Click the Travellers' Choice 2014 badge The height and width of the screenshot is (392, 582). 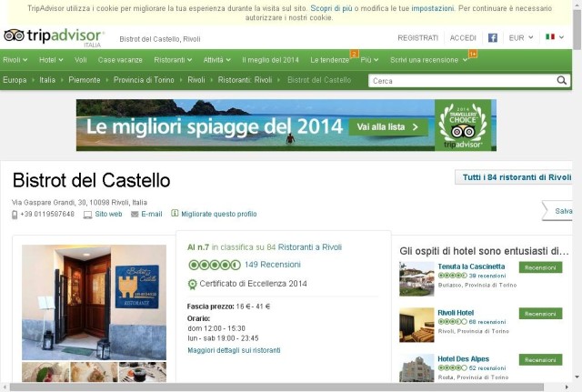point(463,126)
